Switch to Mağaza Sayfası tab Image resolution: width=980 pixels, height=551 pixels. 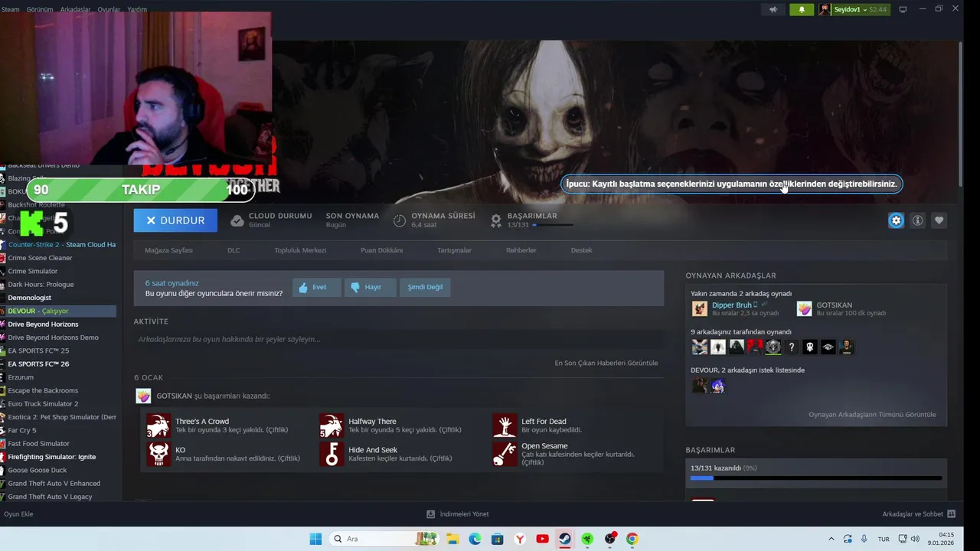[x=168, y=250]
